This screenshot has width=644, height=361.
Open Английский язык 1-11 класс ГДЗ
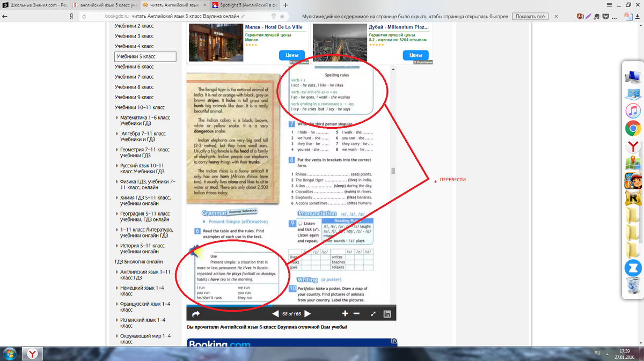point(145,275)
